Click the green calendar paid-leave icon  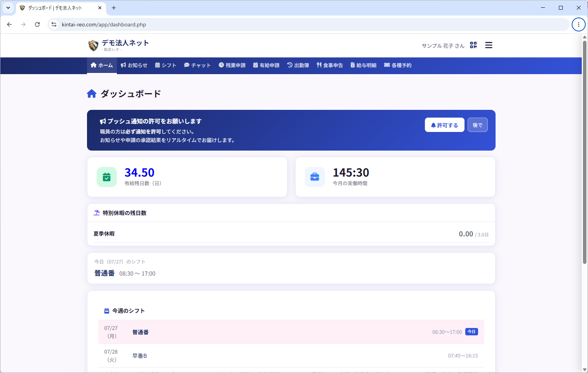pyautogui.click(x=107, y=177)
